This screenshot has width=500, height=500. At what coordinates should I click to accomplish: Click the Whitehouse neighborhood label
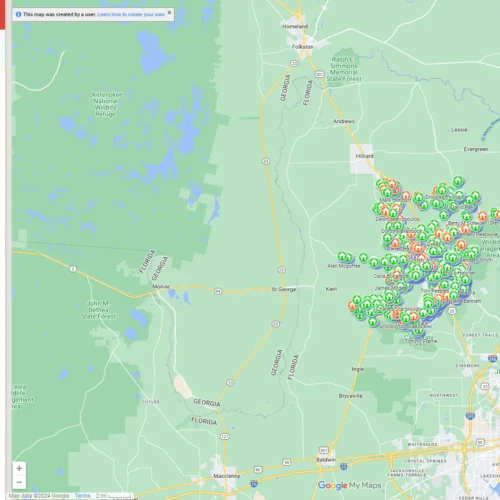422,444
